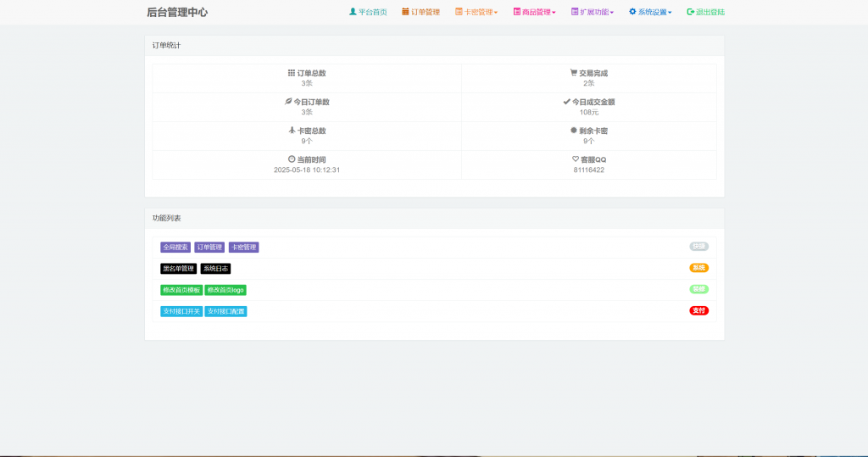Click the clock icon beside 当前时间
Screen dimensions: 868x457
(292, 159)
